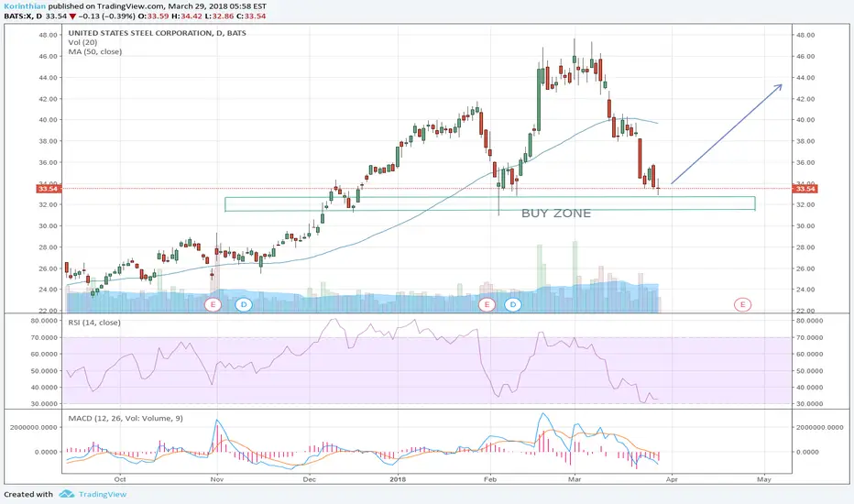854x504 pixels.
Task: Click the C:33.54 close value
Action: (251, 16)
